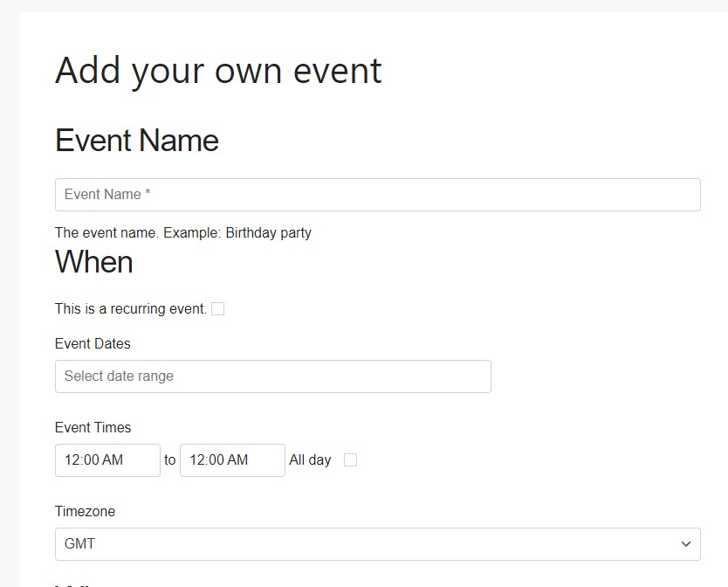Click the 'to' separator between time fields
The width and height of the screenshot is (728, 587).
pyautogui.click(x=170, y=460)
